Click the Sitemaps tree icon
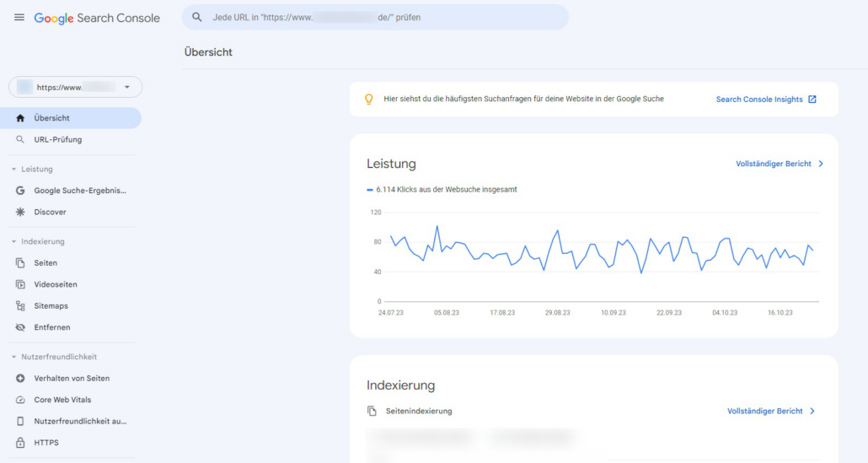The width and height of the screenshot is (868, 463). coord(20,305)
